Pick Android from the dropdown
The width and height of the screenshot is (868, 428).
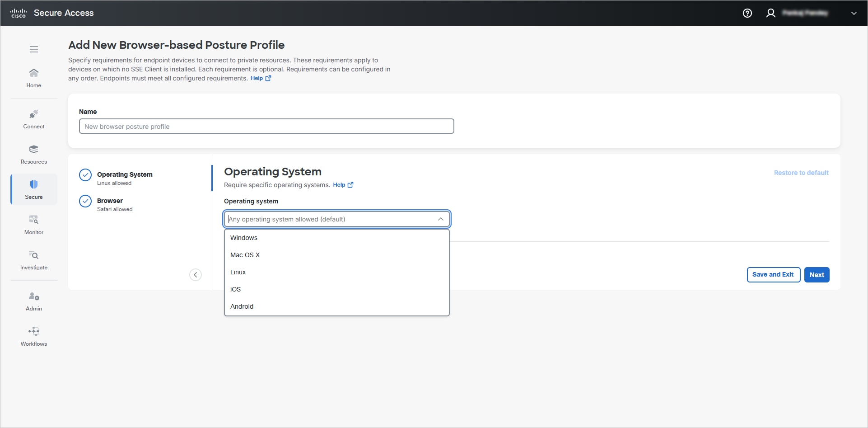tap(337, 306)
